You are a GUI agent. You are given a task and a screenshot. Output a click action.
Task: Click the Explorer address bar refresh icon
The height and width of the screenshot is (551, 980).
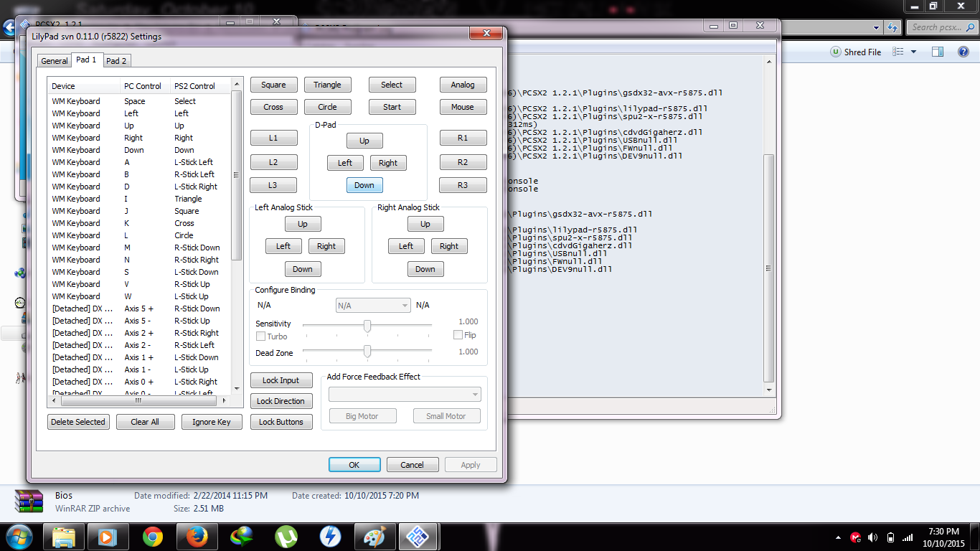click(892, 27)
